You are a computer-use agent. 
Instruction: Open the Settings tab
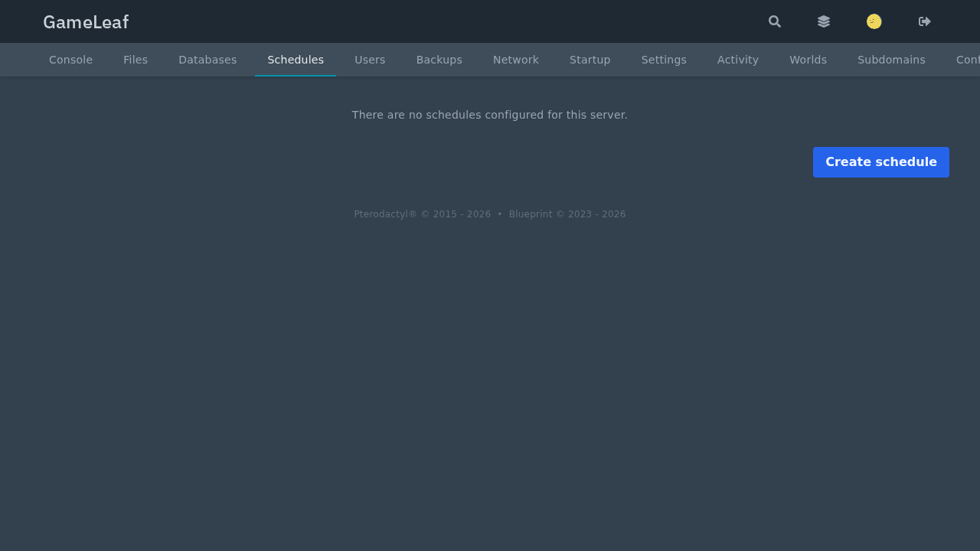tap(664, 60)
